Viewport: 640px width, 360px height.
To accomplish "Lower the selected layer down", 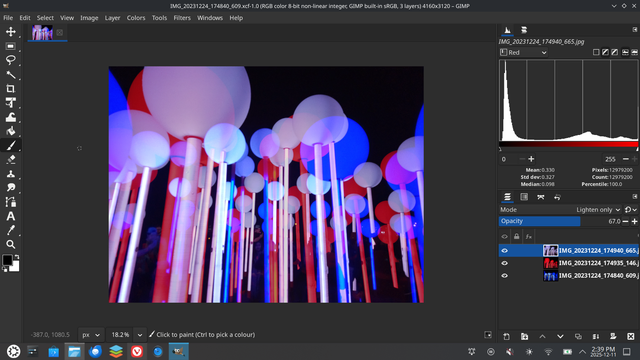I will [x=560, y=336].
